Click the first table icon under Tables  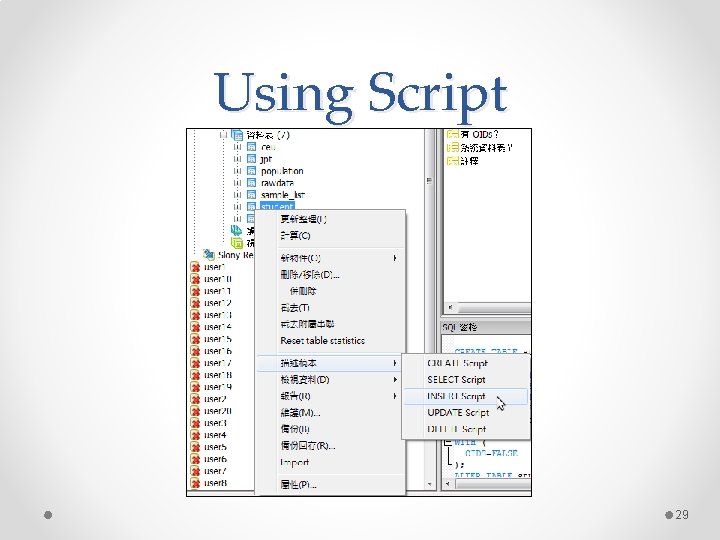coord(251,147)
